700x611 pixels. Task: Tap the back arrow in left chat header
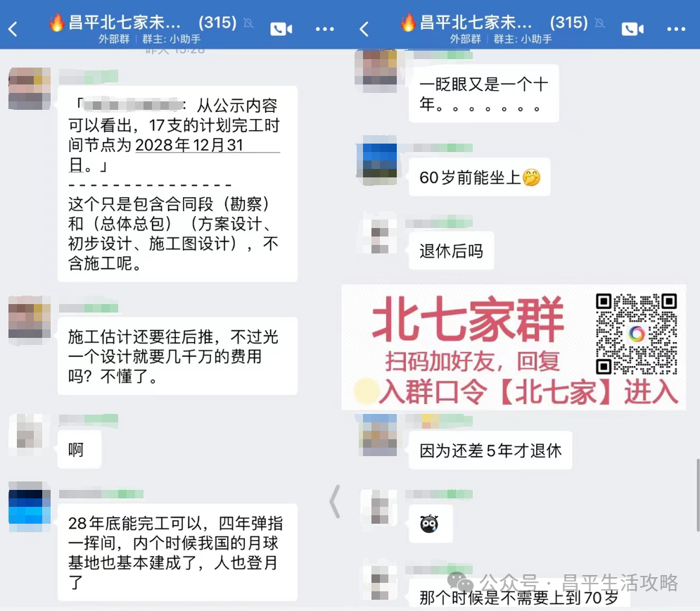13,30
